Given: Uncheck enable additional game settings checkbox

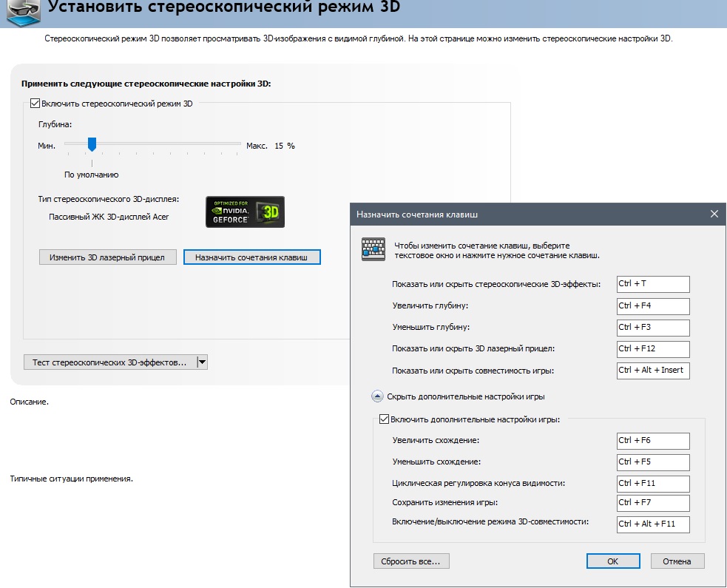Looking at the screenshot, I should coord(384,419).
